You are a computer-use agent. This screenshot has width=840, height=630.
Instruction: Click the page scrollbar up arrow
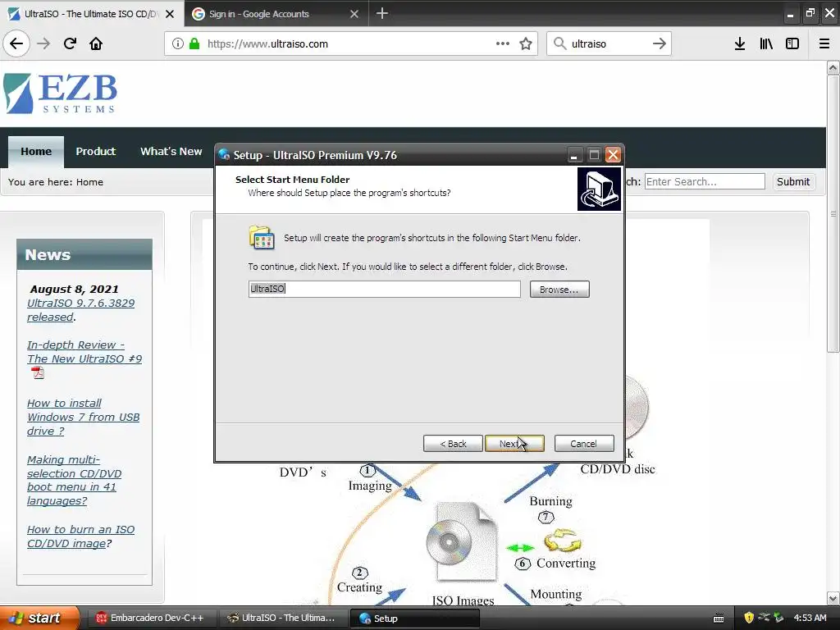pos(833,68)
